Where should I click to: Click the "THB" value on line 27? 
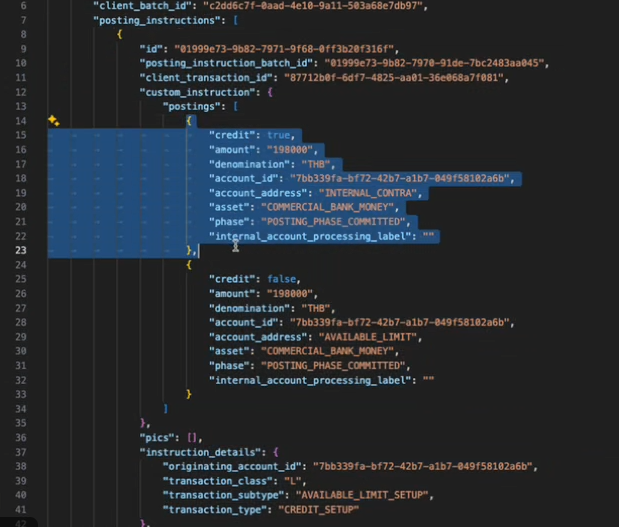pos(316,308)
